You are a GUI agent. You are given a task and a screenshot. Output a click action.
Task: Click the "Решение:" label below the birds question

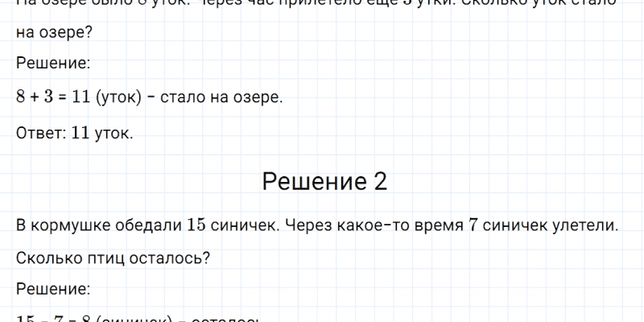tap(53, 288)
